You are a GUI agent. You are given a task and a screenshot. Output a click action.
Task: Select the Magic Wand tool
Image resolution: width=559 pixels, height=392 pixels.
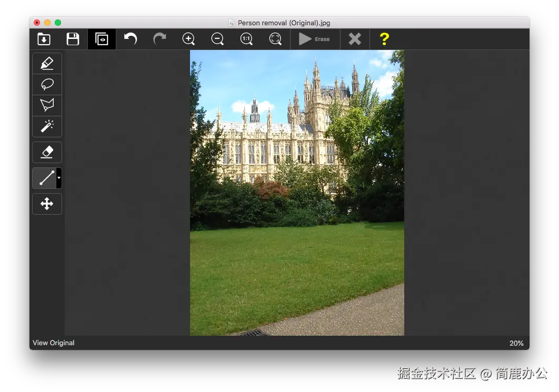coord(47,126)
